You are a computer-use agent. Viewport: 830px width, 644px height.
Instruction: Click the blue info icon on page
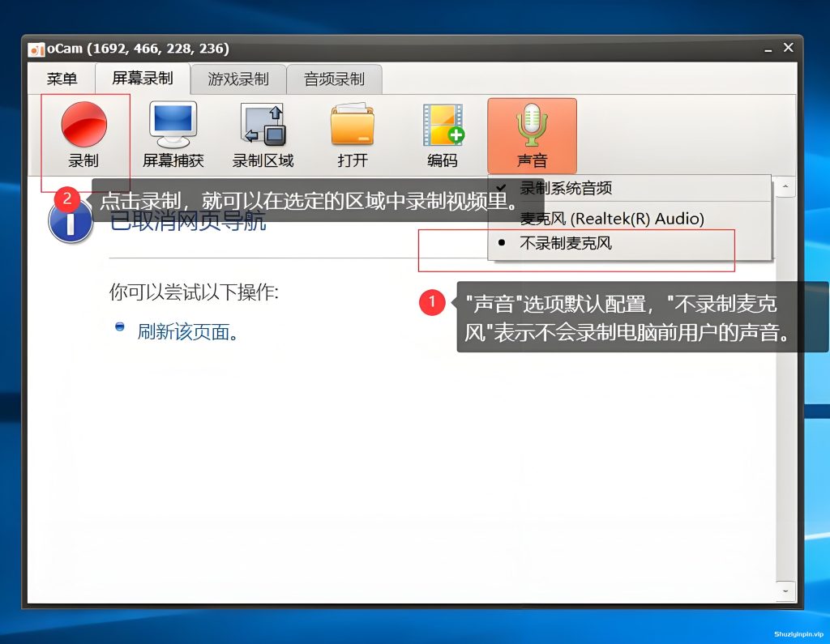click(x=71, y=222)
